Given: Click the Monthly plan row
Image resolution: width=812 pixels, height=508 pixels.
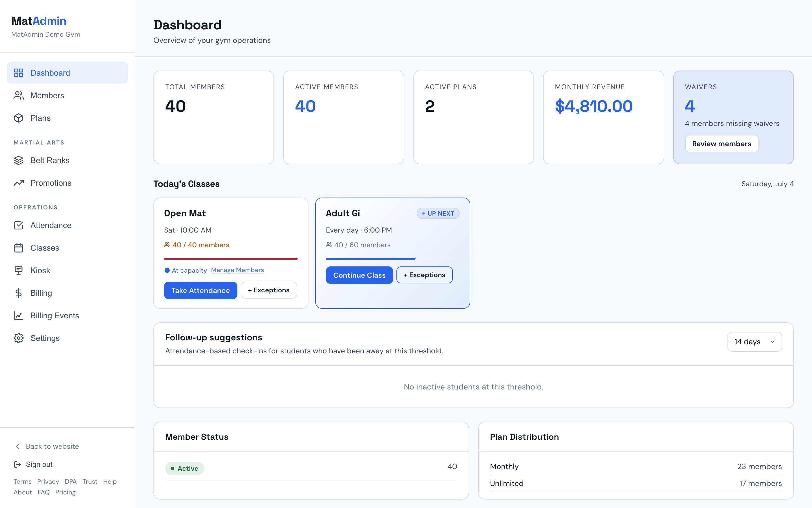Looking at the screenshot, I should point(636,466).
